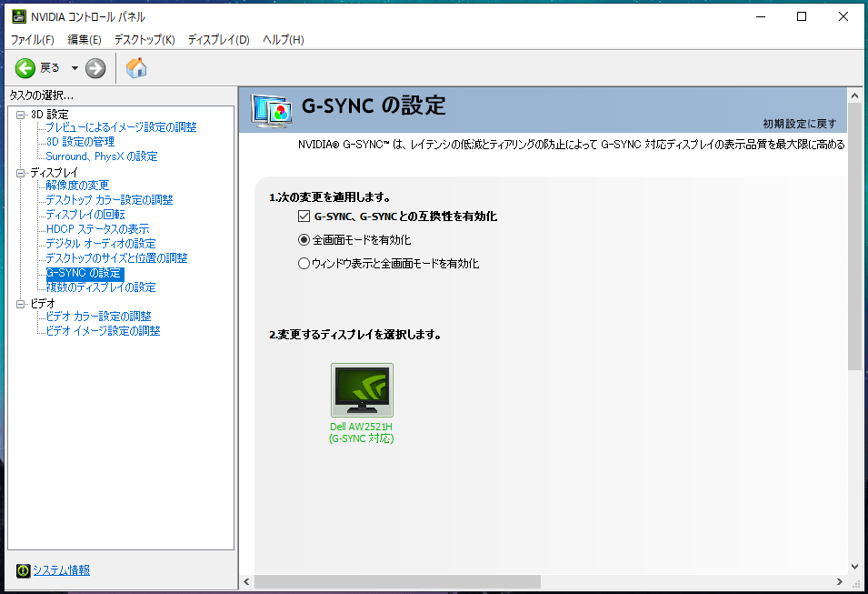Click vertical scrollbar up arrow

click(854, 96)
